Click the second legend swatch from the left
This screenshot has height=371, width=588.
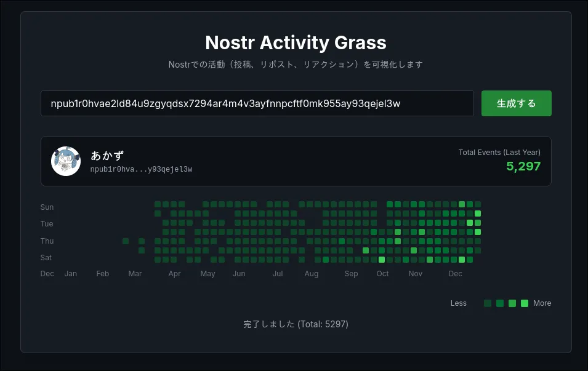500,303
